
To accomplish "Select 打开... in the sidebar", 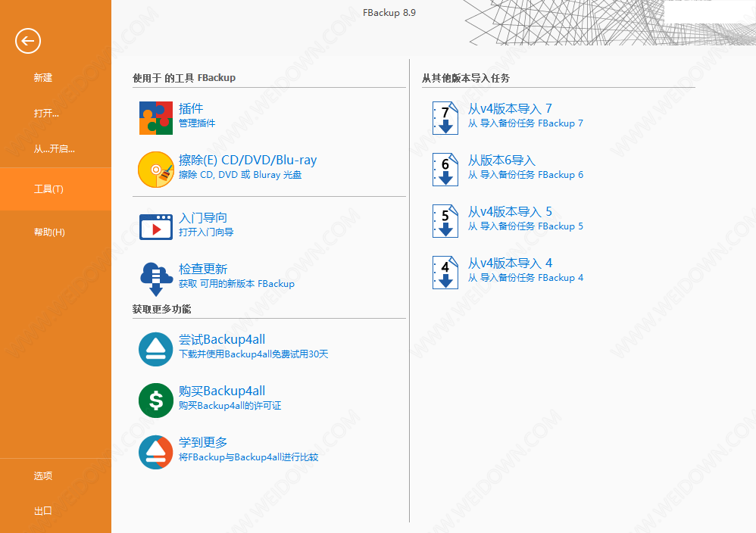I will tap(46, 114).
